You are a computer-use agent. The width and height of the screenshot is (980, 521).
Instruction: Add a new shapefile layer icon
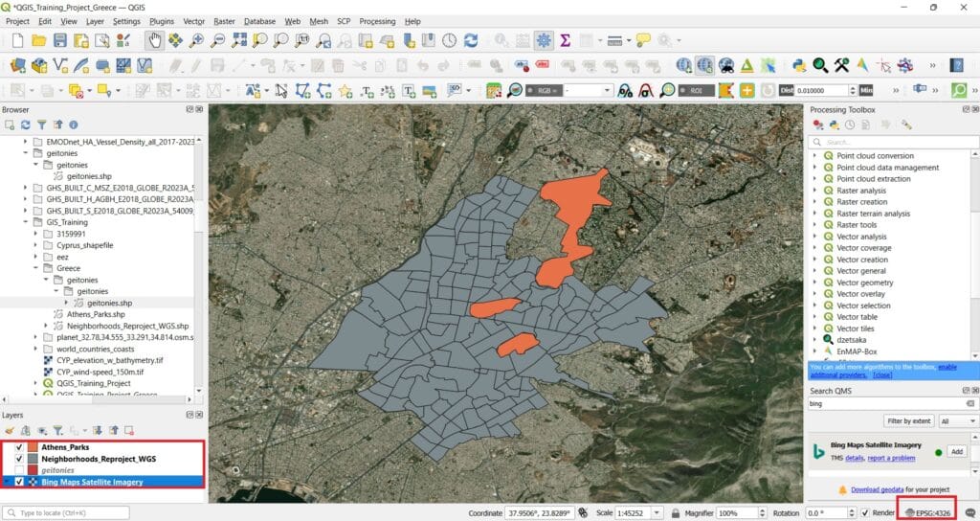tap(60, 65)
